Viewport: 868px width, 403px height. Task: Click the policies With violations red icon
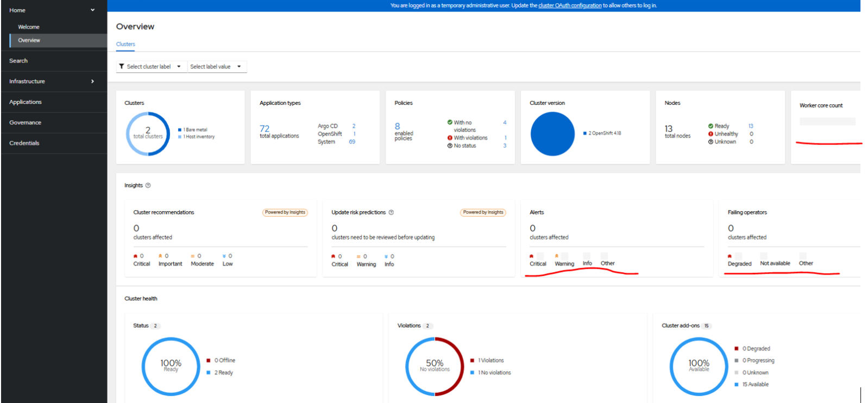(x=450, y=138)
